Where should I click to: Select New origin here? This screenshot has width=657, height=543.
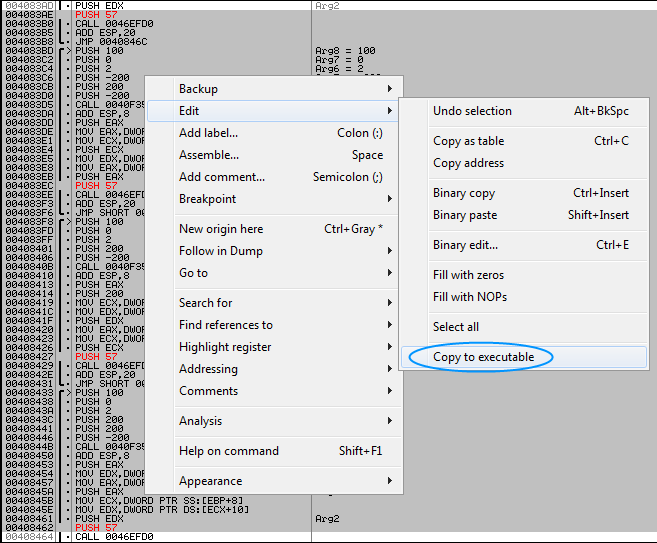pos(221,229)
